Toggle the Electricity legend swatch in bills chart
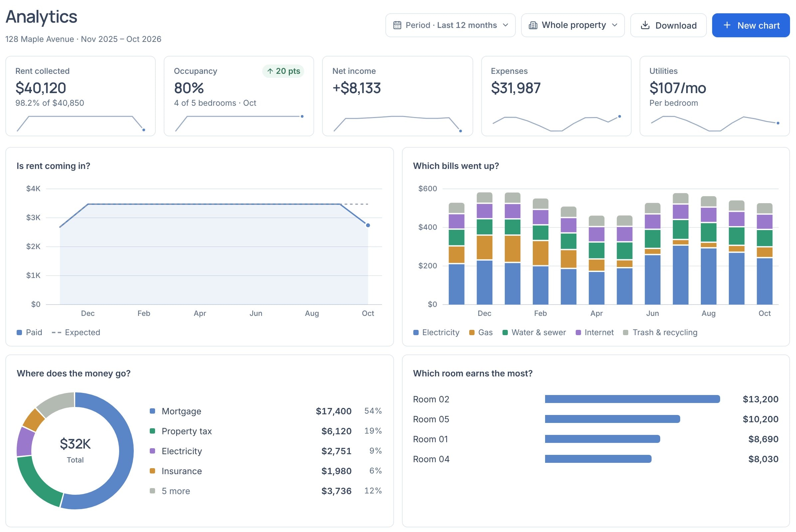The height and width of the screenshot is (532, 796). (416, 332)
